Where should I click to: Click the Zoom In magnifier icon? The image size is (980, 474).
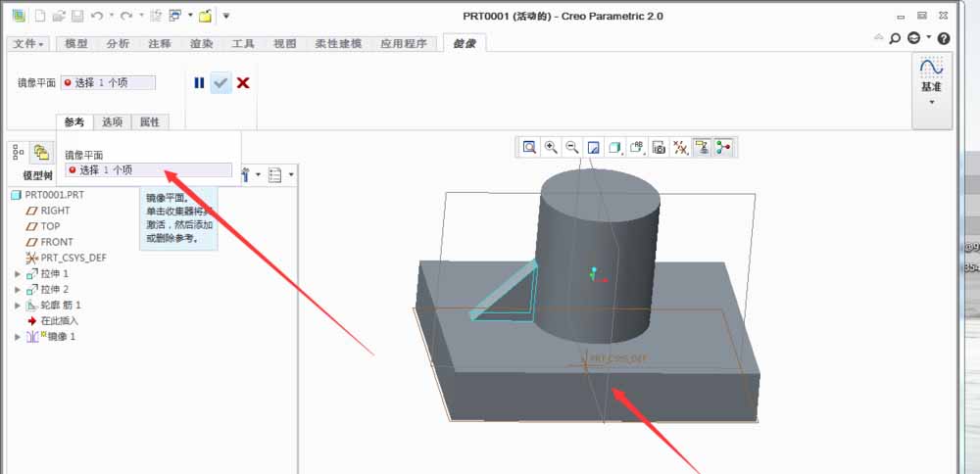pyautogui.click(x=551, y=147)
